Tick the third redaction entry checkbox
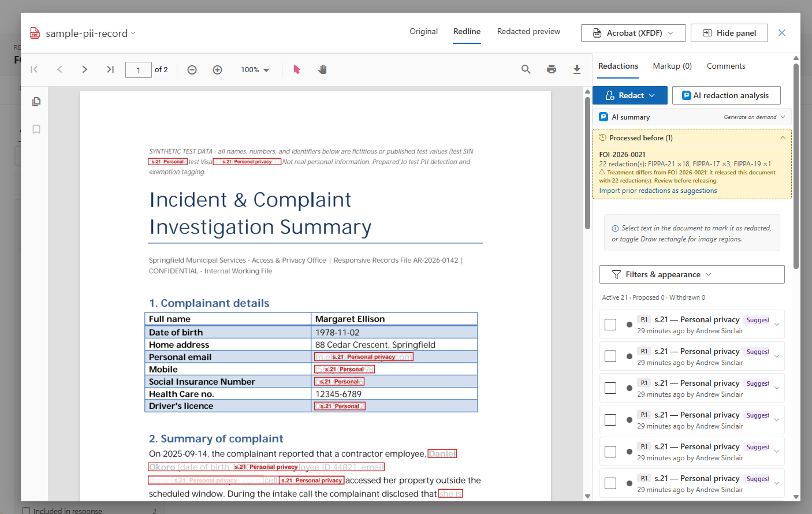Screen dimensions: 812x514 click(x=610, y=388)
